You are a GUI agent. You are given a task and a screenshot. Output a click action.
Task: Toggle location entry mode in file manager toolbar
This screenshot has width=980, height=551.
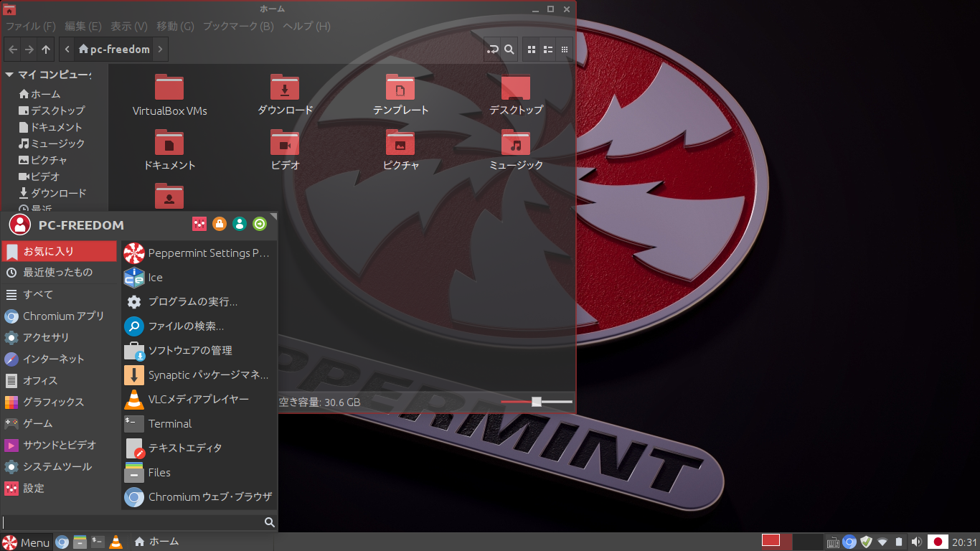pyautogui.click(x=492, y=50)
